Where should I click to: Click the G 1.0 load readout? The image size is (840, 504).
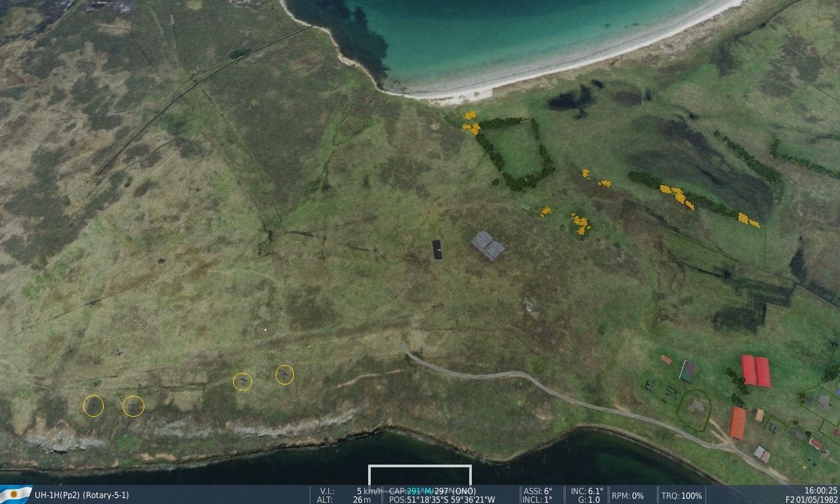(589, 499)
